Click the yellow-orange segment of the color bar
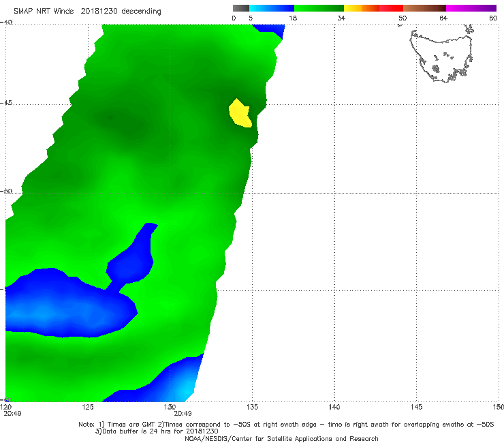Screen dimensions: 504x443 coord(362,8)
